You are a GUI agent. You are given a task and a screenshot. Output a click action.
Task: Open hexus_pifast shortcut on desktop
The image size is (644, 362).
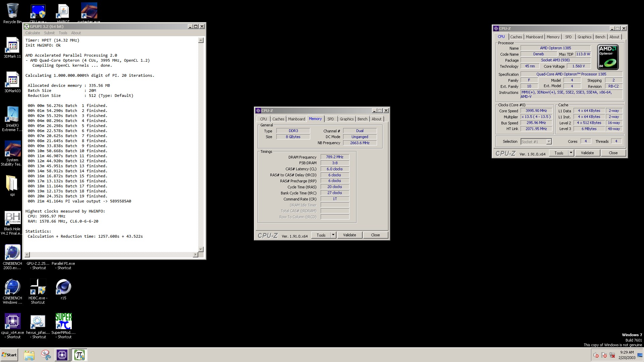(x=38, y=326)
